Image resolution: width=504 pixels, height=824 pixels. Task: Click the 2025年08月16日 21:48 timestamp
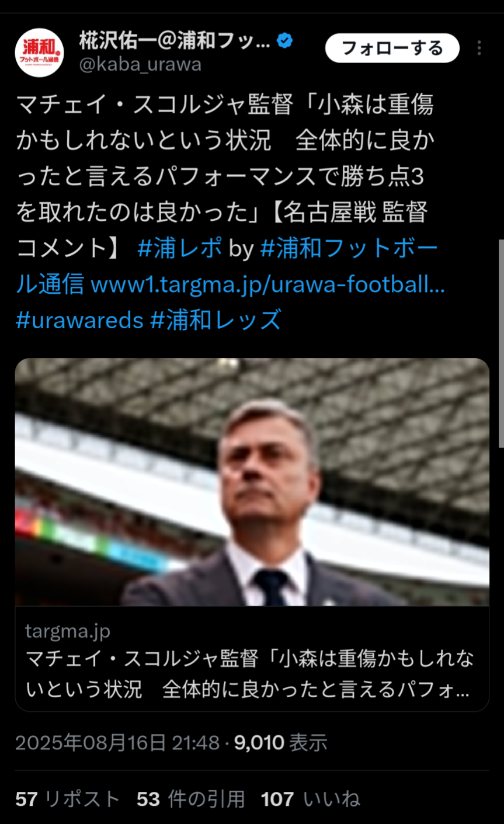117,742
